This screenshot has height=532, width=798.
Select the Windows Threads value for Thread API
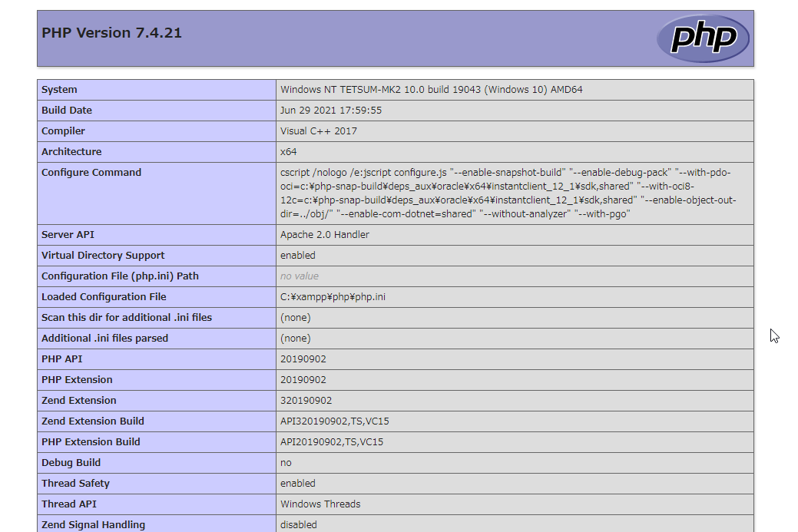(320, 504)
